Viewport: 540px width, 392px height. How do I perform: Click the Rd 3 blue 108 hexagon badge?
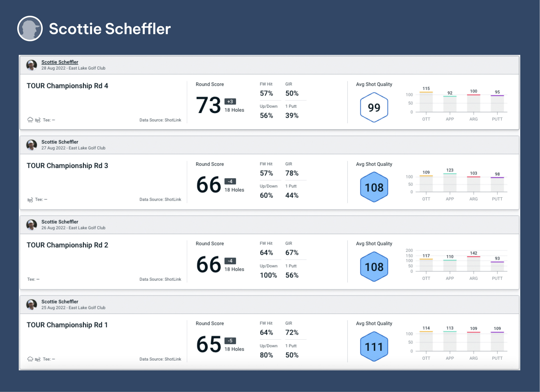pos(374,187)
